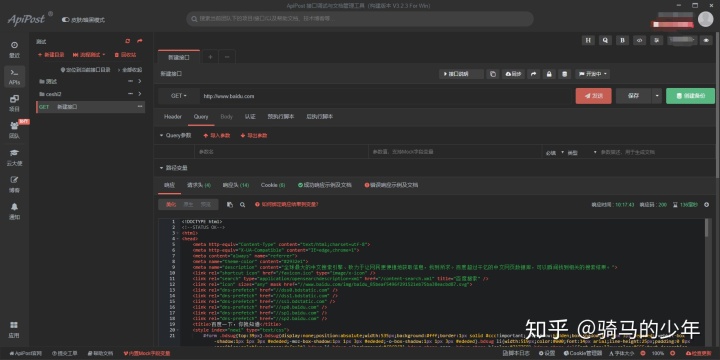
Task: Open the dropdown arrow next to 保存
Action: click(x=657, y=96)
